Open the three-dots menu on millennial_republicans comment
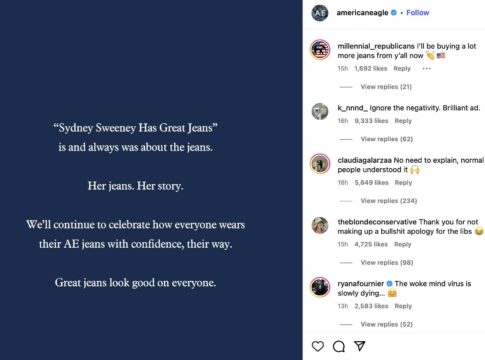This screenshot has width=485, height=360. coord(426,69)
